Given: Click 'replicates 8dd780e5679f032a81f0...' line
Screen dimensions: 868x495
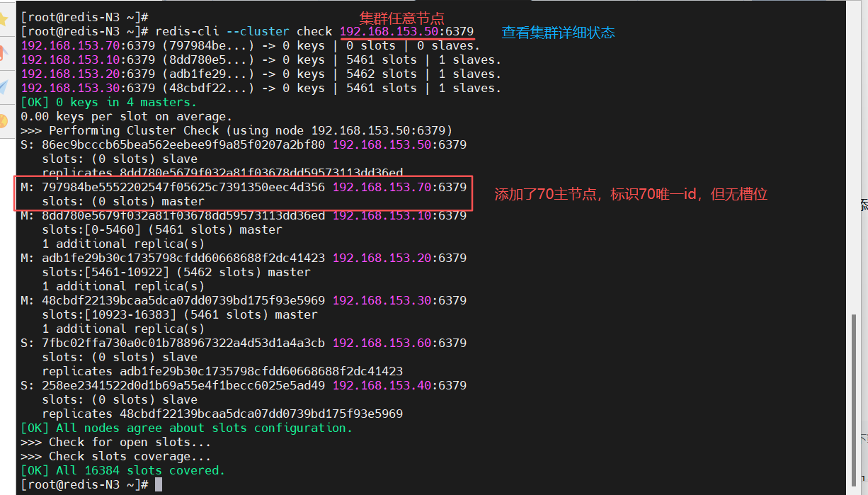Looking at the screenshot, I should pos(222,173).
